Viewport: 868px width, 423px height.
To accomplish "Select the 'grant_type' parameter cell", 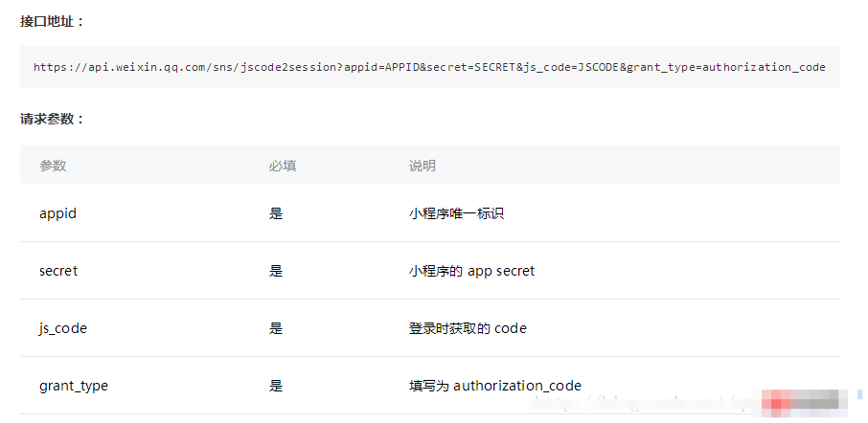I will coord(74,386).
